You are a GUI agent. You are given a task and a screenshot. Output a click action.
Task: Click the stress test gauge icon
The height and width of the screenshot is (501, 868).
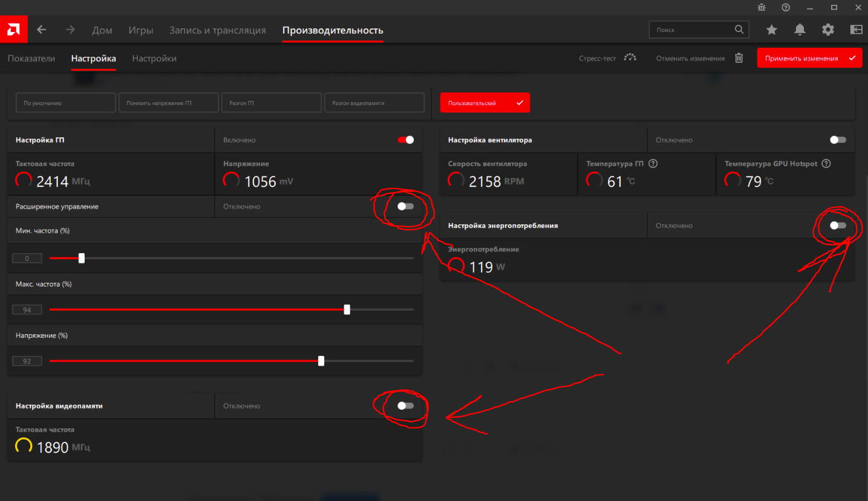point(630,58)
